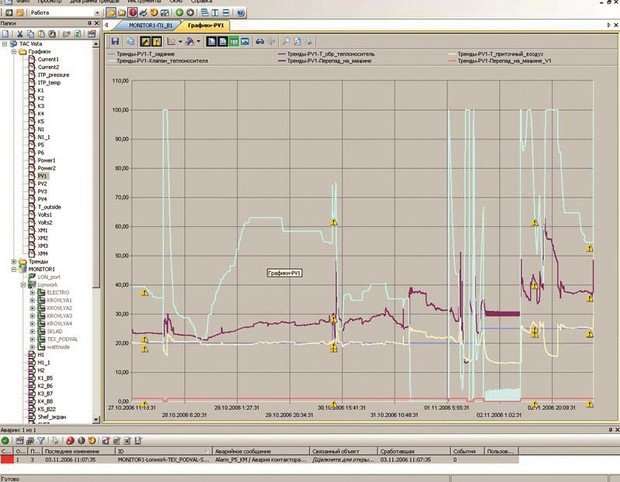Screen dimensions: 620x482
Task: Click the red alarm icon in the main toolbar
Action: pos(132,13)
